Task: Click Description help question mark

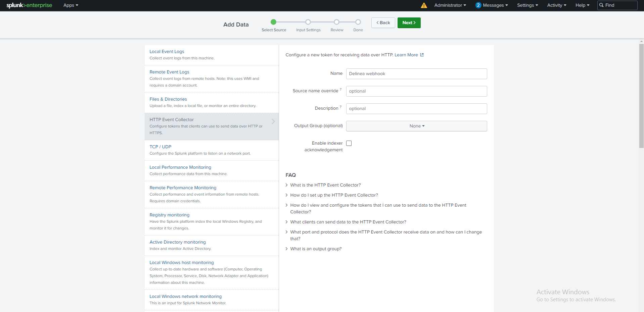Action: pos(340,107)
